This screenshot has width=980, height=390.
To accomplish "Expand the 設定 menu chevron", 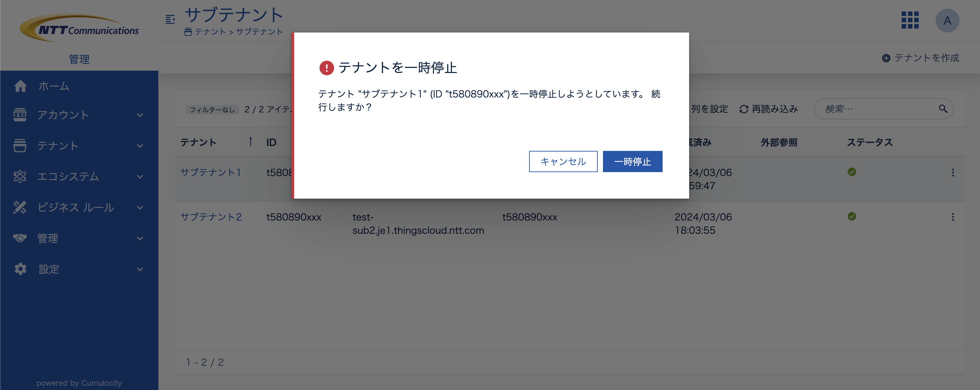I will [x=140, y=269].
